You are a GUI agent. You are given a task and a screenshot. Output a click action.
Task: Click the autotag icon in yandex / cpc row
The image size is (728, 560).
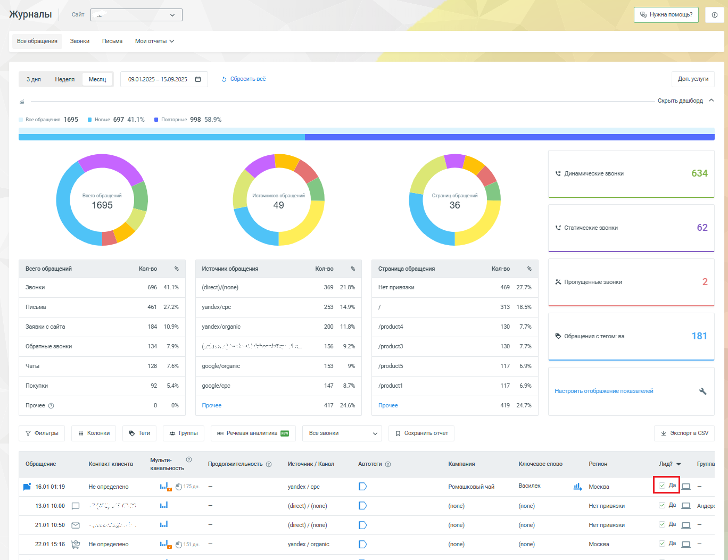(x=363, y=487)
